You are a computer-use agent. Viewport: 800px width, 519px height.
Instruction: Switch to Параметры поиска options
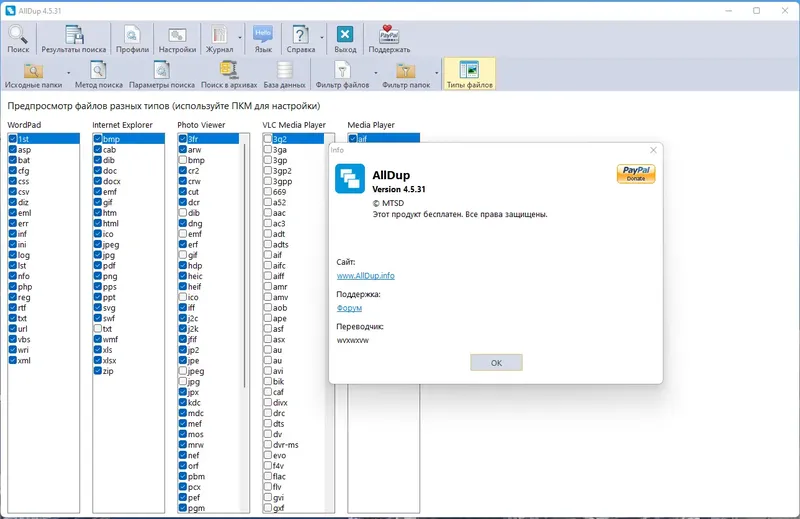[162, 75]
